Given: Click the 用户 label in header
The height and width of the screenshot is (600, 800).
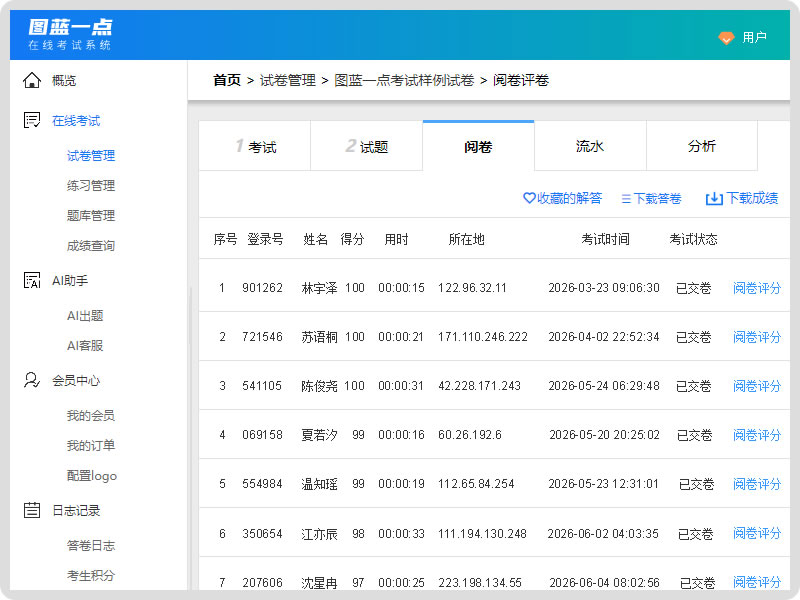Looking at the screenshot, I should (x=754, y=37).
